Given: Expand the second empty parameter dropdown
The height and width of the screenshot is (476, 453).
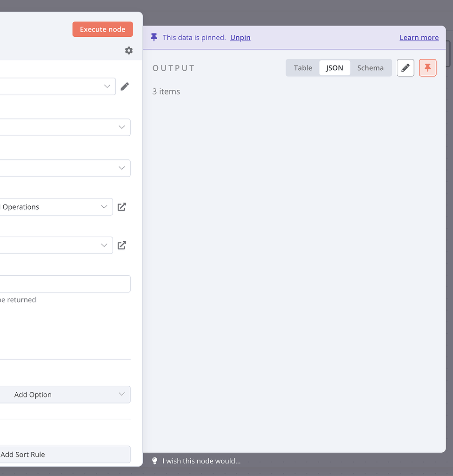Looking at the screenshot, I should click(x=121, y=127).
